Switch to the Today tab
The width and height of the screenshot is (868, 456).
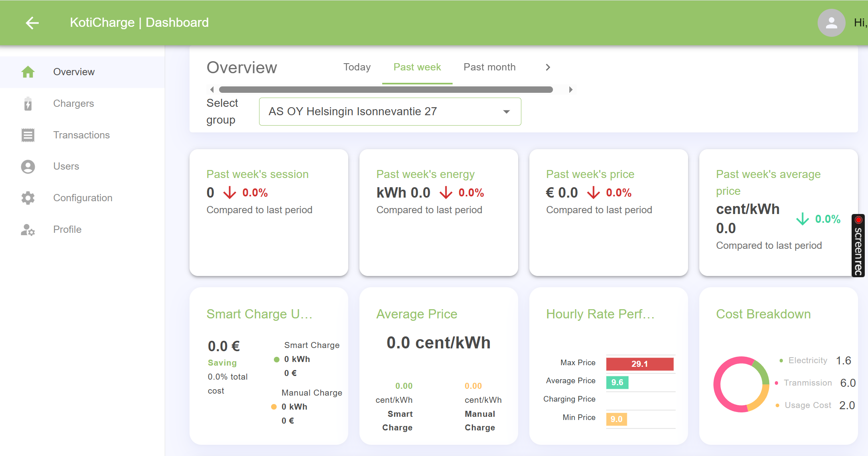357,67
